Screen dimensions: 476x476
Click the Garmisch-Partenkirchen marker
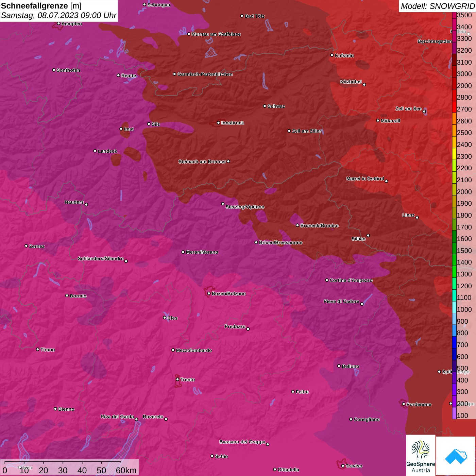[x=174, y=74]
